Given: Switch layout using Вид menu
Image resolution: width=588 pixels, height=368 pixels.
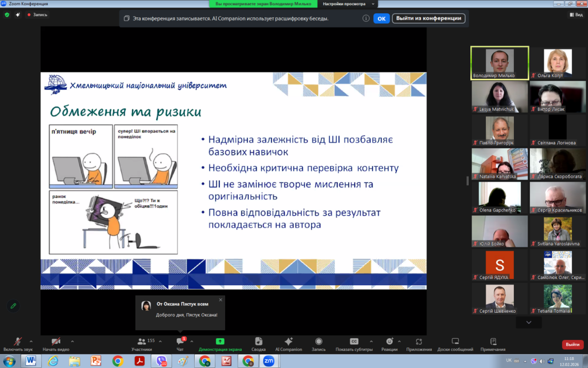Looking at the screenshot, I should pos(576,15).
